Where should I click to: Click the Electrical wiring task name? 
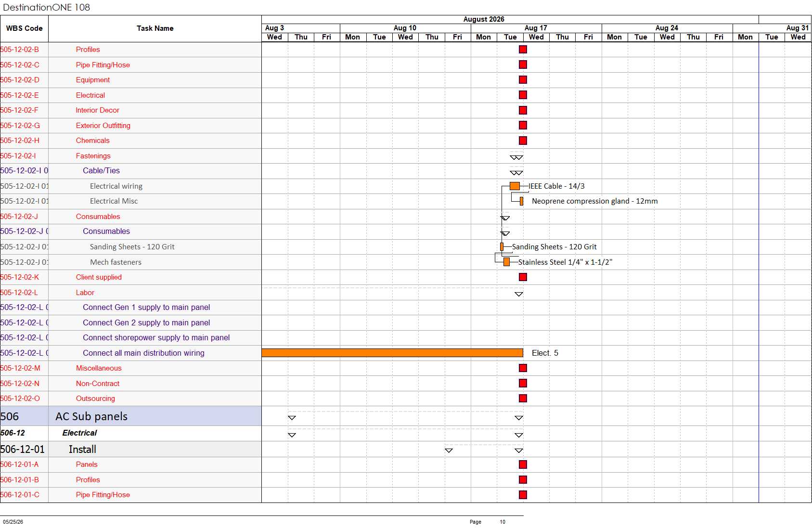click(116, 186)
